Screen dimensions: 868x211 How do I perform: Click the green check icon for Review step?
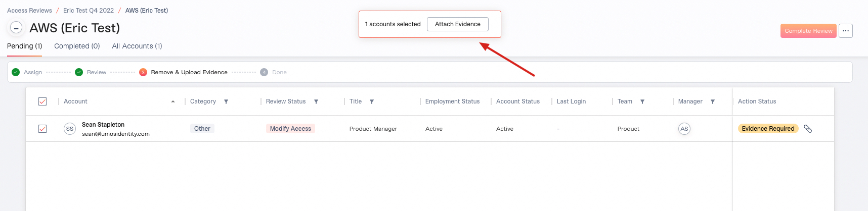coord(79,72)
